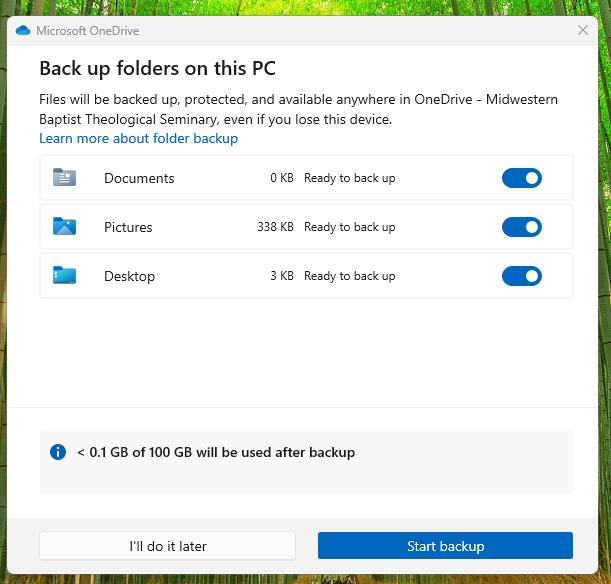Switch off Desktop folder backup
611x584 pixels.
click(x=521, y=276)
